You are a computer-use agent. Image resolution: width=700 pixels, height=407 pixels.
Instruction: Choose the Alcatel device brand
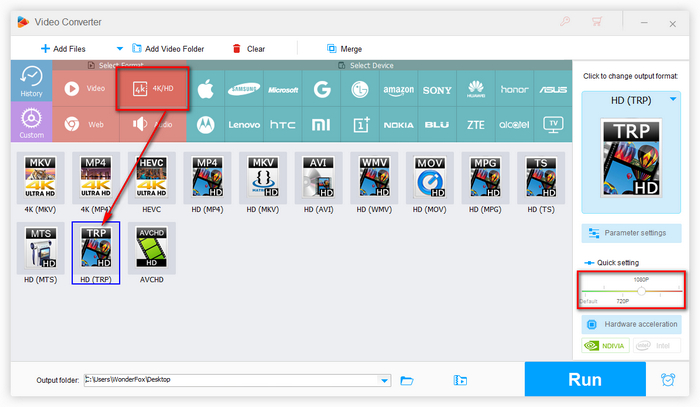click(514, 125)
